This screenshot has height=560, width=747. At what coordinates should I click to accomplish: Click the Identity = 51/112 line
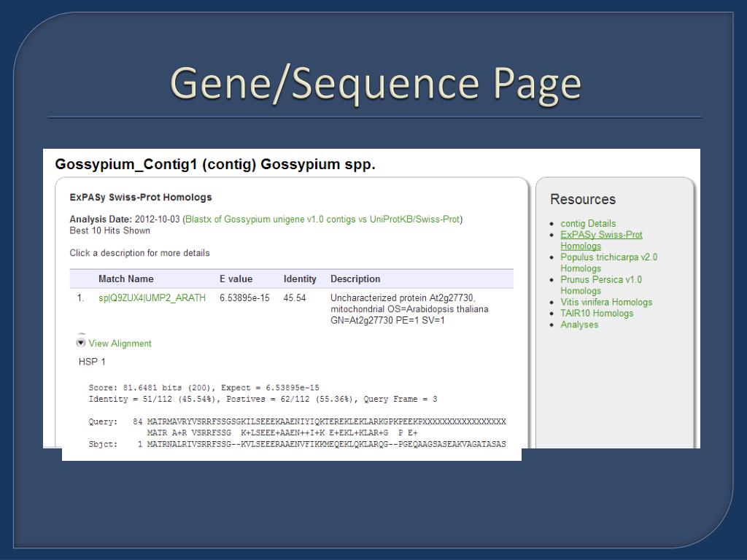(263, 399)
